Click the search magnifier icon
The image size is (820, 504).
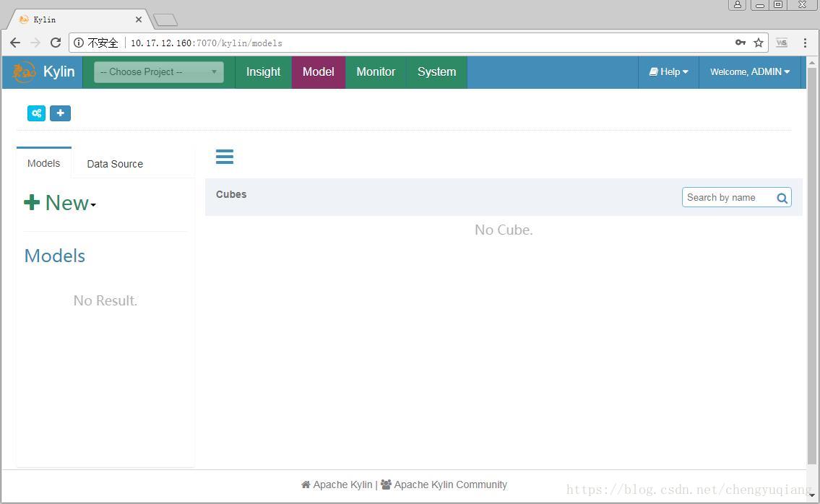pos(782,198)
